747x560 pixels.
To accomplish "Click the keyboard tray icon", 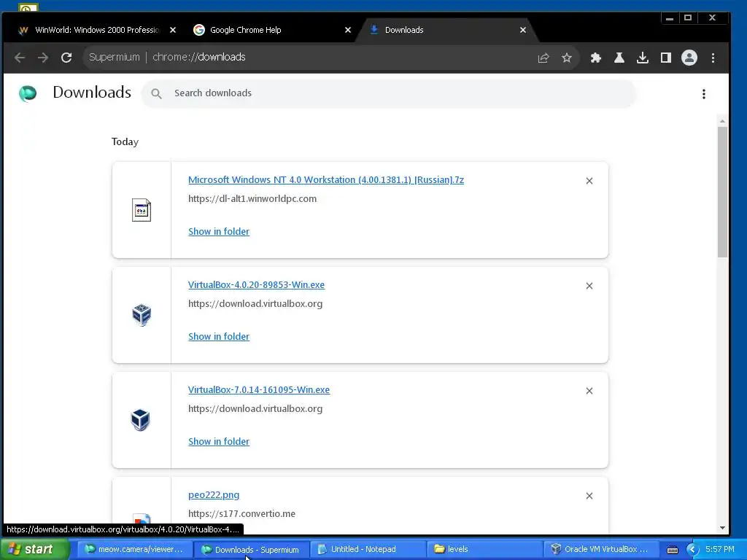I will click(672, 550).
